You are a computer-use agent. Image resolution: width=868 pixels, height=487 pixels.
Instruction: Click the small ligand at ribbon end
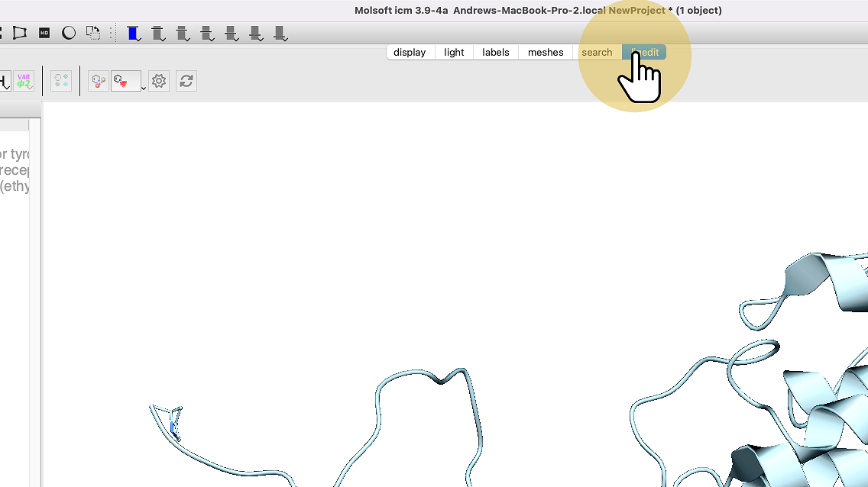pyautogui.click(x=174, y=426)
